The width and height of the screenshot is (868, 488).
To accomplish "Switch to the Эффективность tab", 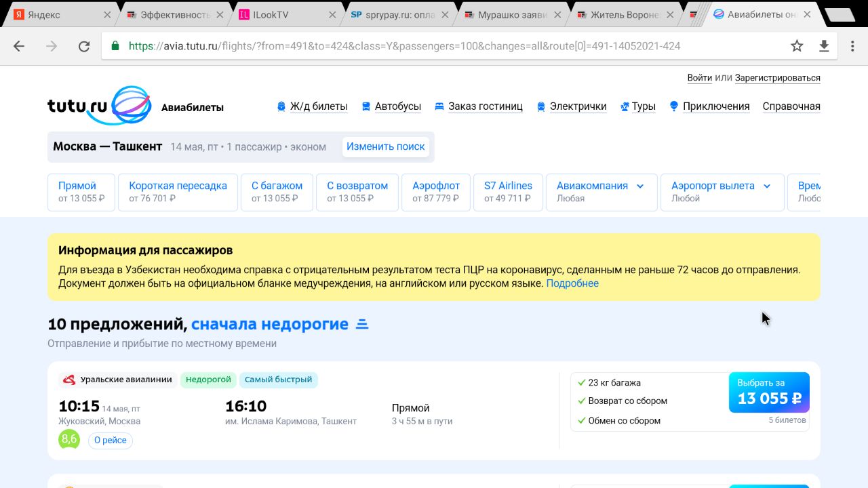I will coord(175,15).
